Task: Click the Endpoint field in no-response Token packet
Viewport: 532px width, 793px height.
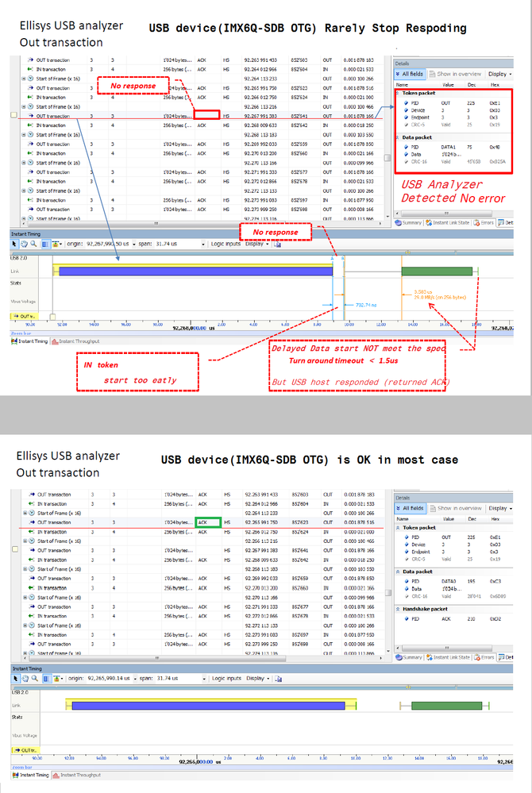Action: 420,117
